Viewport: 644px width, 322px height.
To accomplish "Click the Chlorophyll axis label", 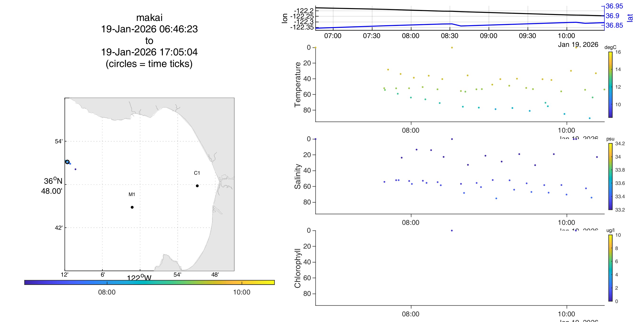I will [297, 268].
